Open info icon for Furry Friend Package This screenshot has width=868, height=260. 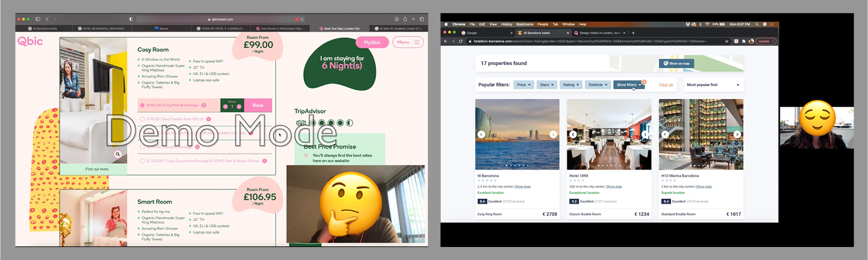click(x=203, y=105)
